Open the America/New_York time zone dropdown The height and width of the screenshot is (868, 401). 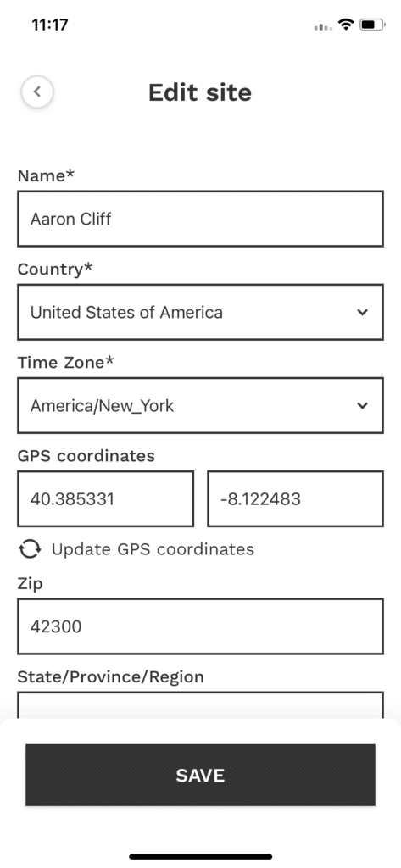tap(200, 406)
